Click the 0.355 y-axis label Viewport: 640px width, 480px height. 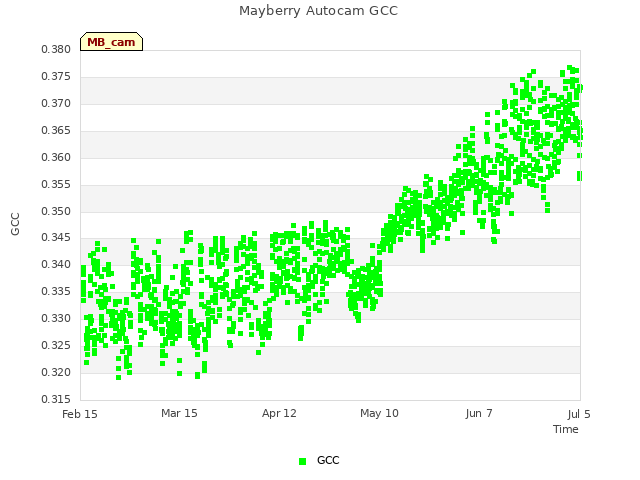[56, 184]
